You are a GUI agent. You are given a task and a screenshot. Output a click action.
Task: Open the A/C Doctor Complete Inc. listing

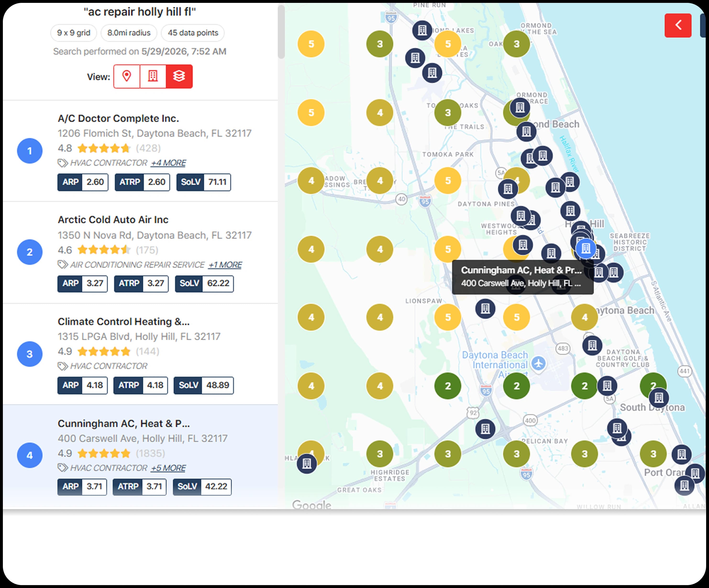coord(118,118)
